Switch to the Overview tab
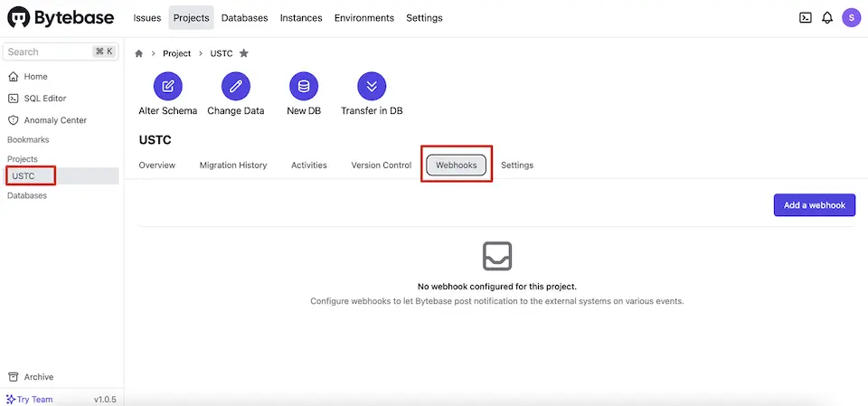Image resolution: width=868 pixels, height=406 pixels. [157, 165]
